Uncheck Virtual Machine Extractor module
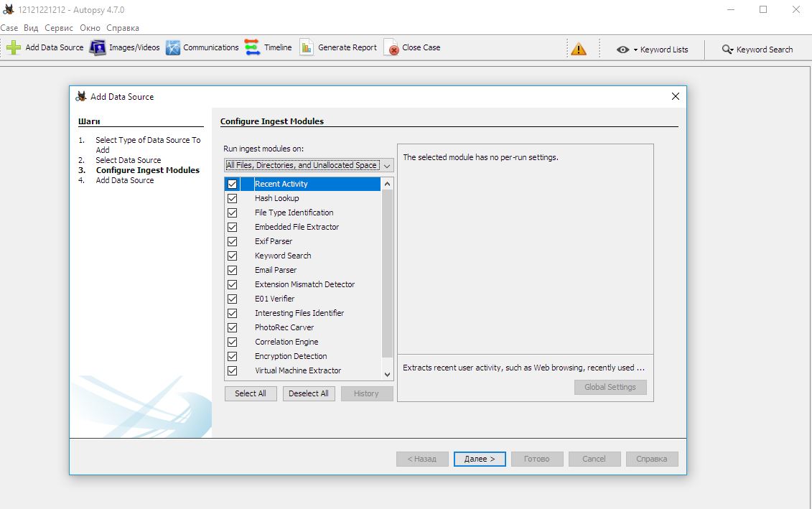 tap(232, 370)
